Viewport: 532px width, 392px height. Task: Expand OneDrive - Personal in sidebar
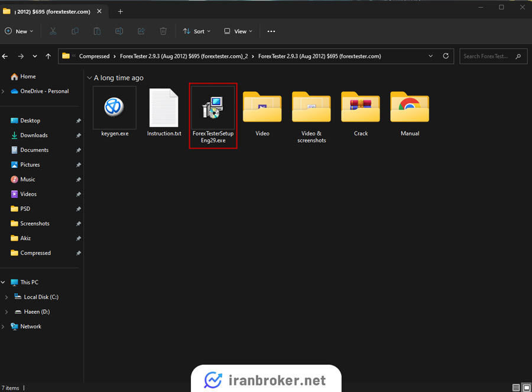[x=3, y=91]
